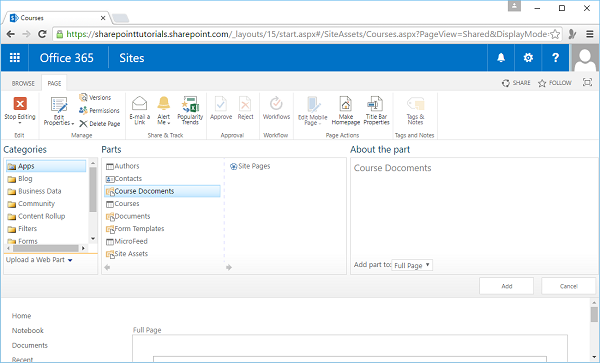
Task: Open the 'Add part to' dropdown
Action: (x=412, y=265)
